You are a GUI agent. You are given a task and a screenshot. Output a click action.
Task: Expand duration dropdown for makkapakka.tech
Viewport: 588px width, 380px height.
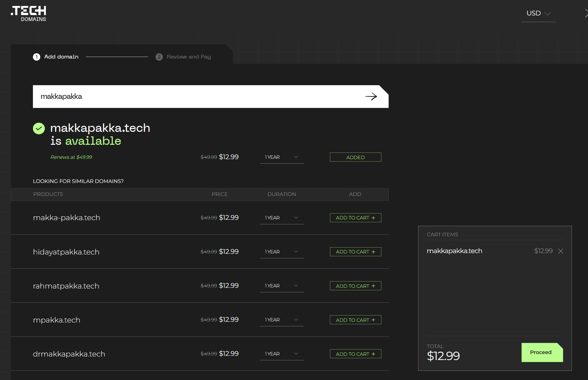(x=282, y=157)
